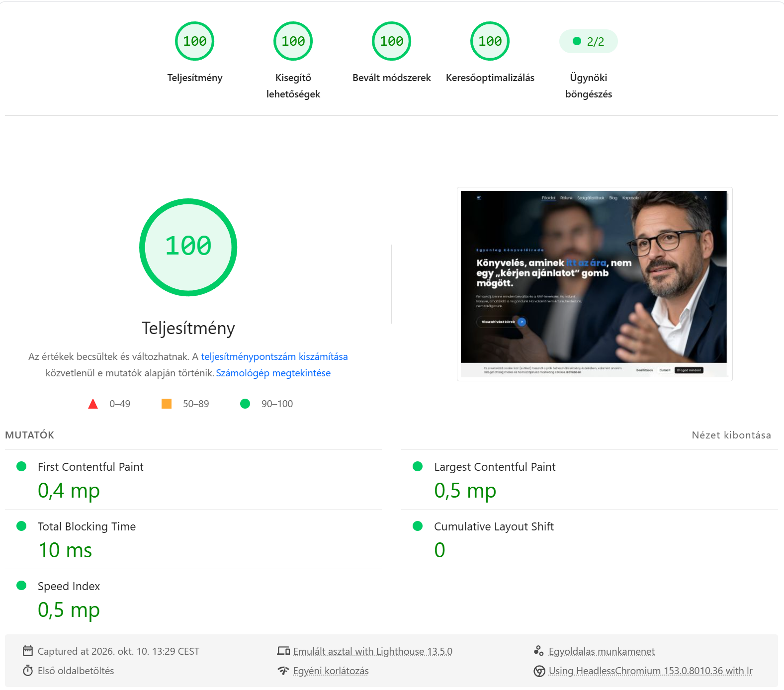Screen dimensions: 784x690
Task: Open Emulált asztal with Lighthouse 13.5.0
Action: pyautogui.click(x=372, y=651)
